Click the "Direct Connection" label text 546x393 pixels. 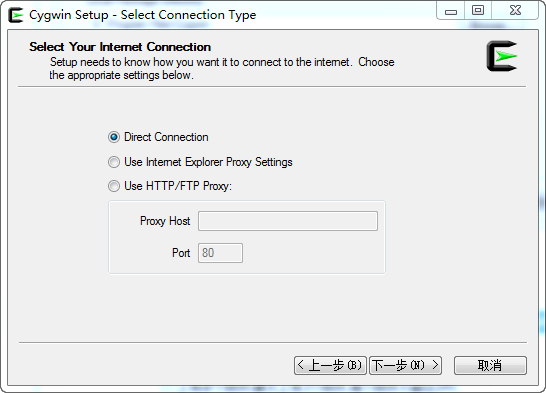tap(166, 137)
